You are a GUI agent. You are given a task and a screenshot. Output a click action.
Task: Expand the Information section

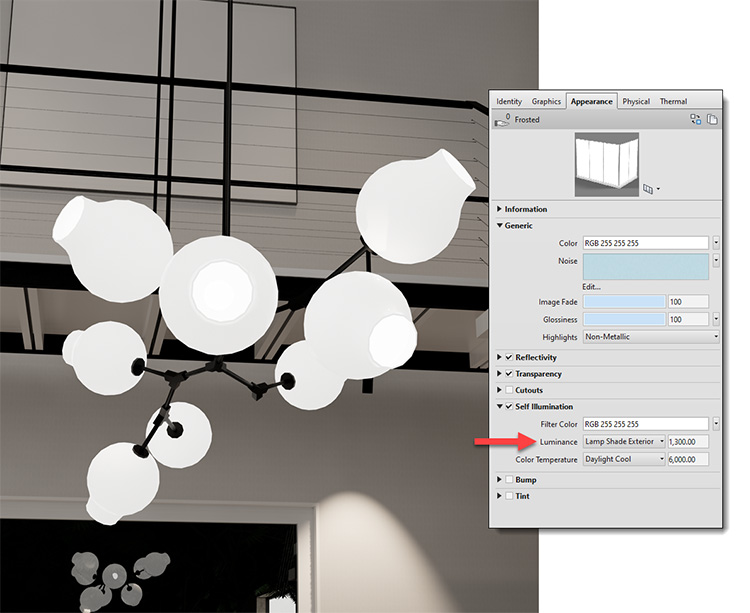pos(499,209)
